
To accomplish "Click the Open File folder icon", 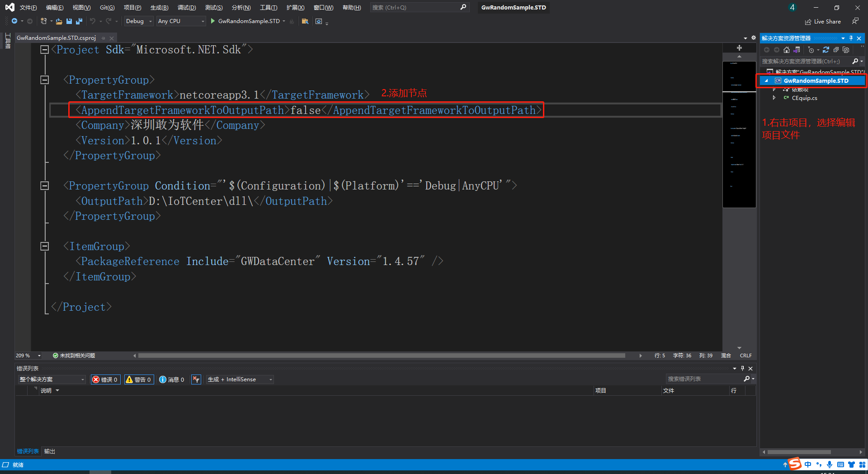I will coord(59,21).
